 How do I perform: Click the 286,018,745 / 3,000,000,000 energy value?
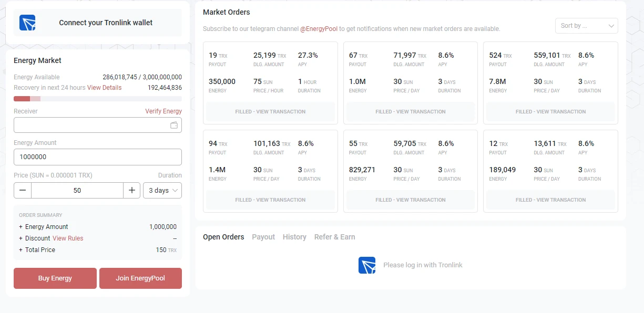pos(142,77)
